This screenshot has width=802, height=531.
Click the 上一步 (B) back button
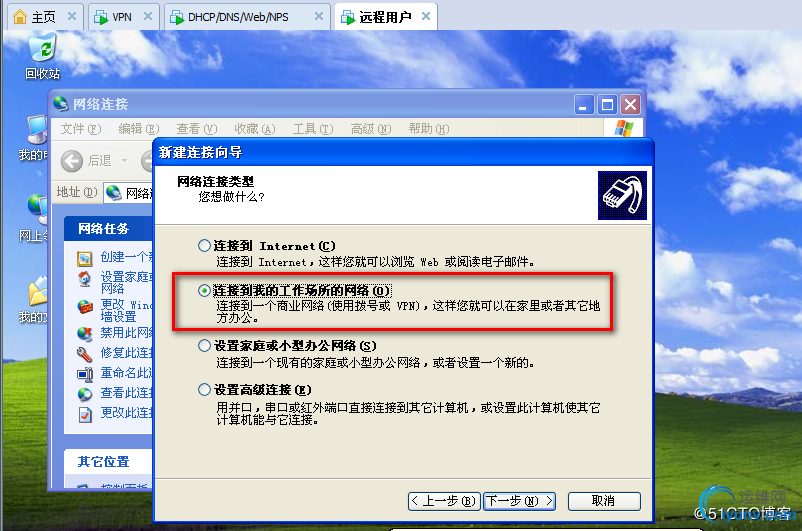click(x=444, y=501)
